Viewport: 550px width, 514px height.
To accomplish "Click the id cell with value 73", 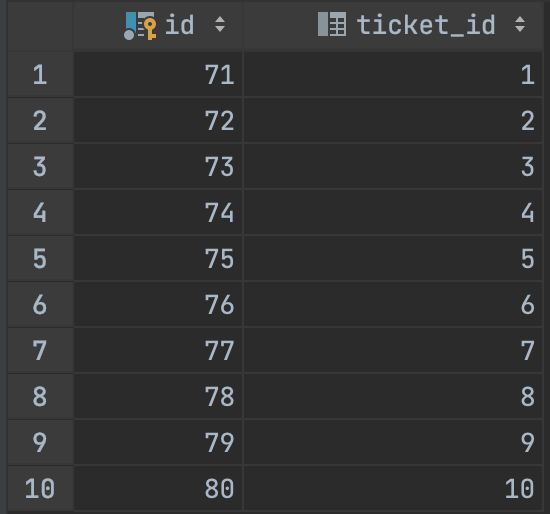I will pyautogui.click(x=158, y=166).
